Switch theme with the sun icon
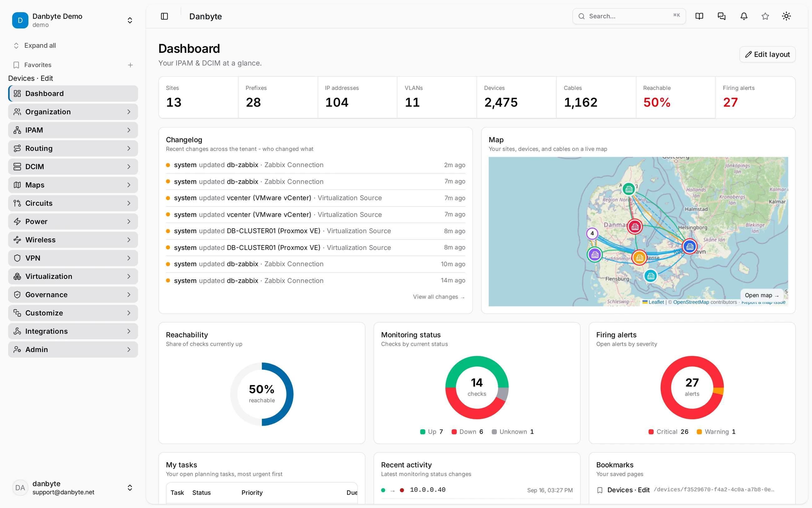812x508 pixels. (x=786, y=16)
